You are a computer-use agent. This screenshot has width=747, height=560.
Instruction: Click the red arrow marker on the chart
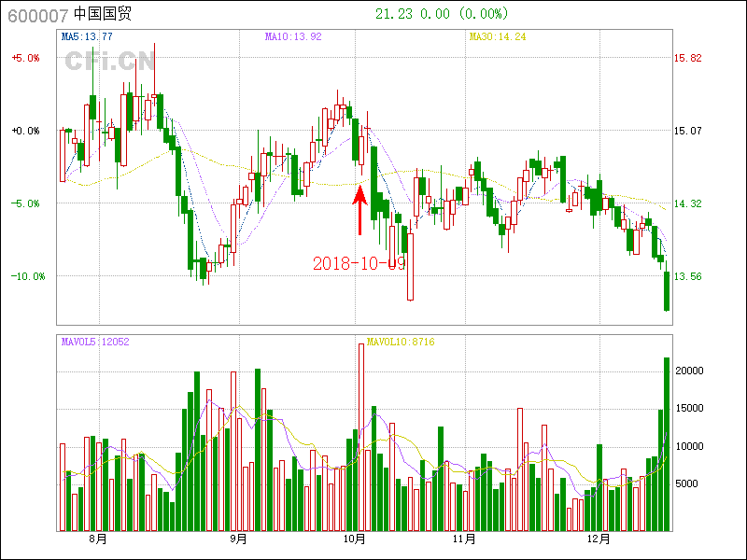(x=359, y=210)
